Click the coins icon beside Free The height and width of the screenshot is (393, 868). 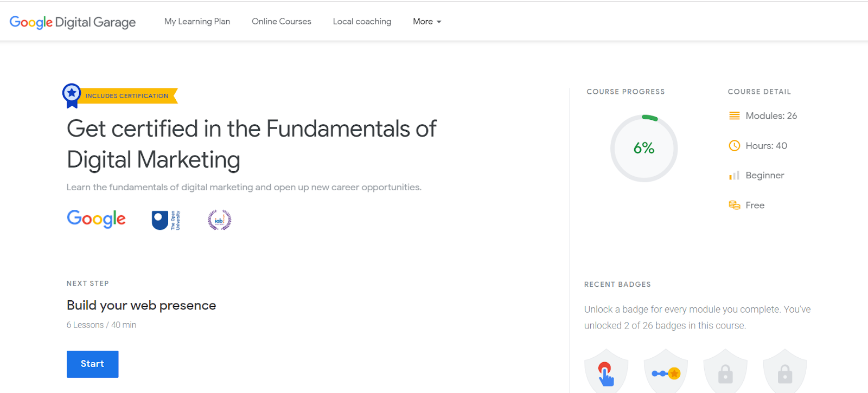[x=734, y=205]
